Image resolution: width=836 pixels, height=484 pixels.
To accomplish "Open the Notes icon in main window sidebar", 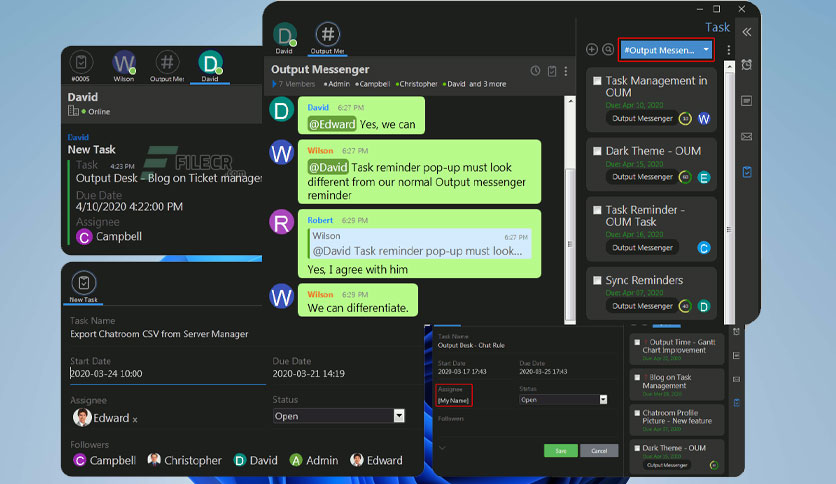I will click(x=746, y=101).
